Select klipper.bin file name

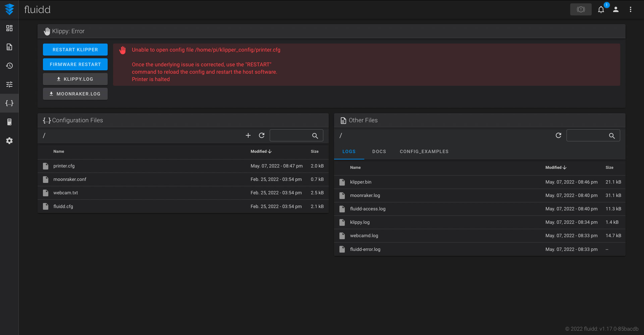tap(361, 182)
